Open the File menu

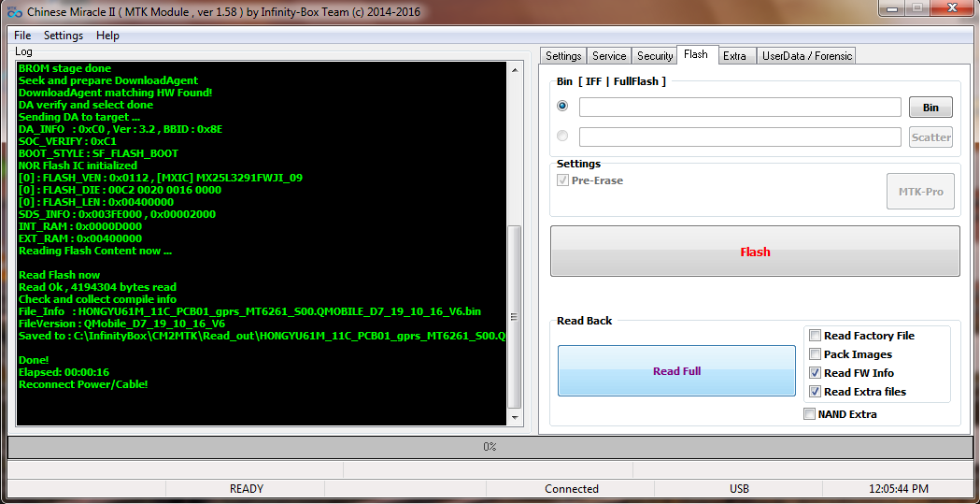(22, 36)
